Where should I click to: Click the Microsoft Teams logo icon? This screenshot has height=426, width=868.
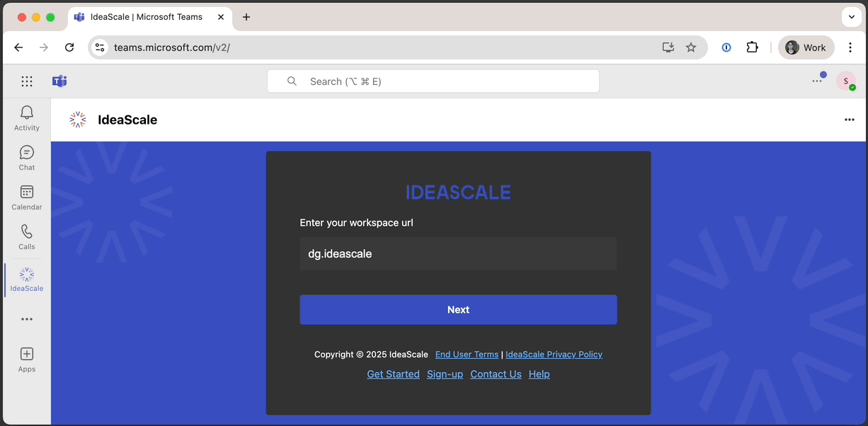tap(59, 81)
